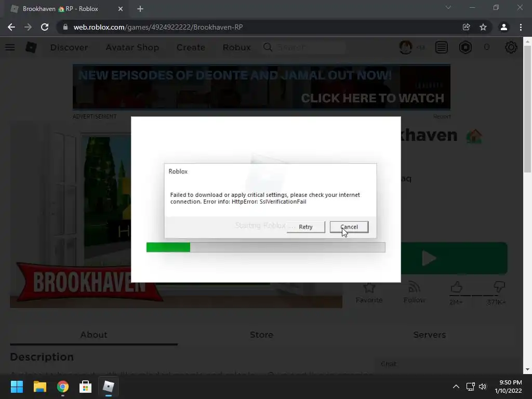532x399 pixels.
Task: Open a new browser tab
Action: (140, 9)
